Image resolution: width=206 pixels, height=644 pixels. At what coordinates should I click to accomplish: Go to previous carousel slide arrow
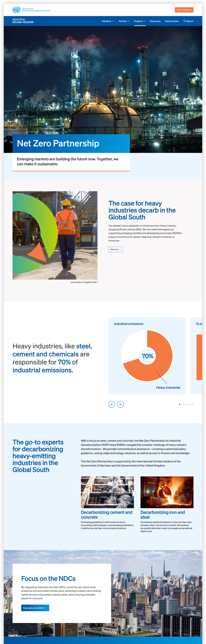tap(112, 404)
